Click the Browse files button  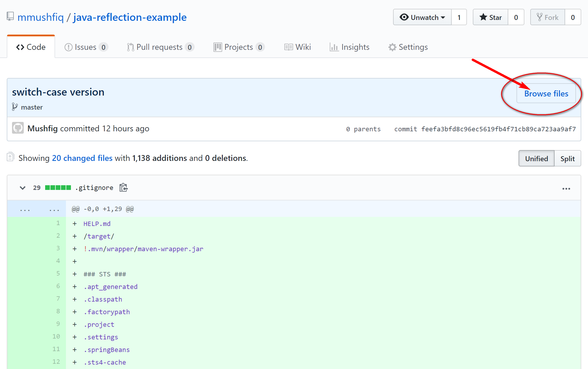click(x=546, y=93)
